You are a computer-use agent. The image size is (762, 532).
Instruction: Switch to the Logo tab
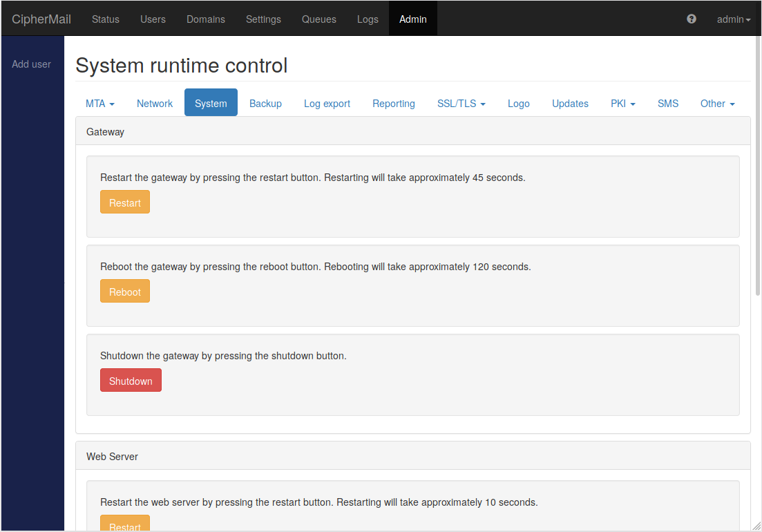[x=519, y=104]
